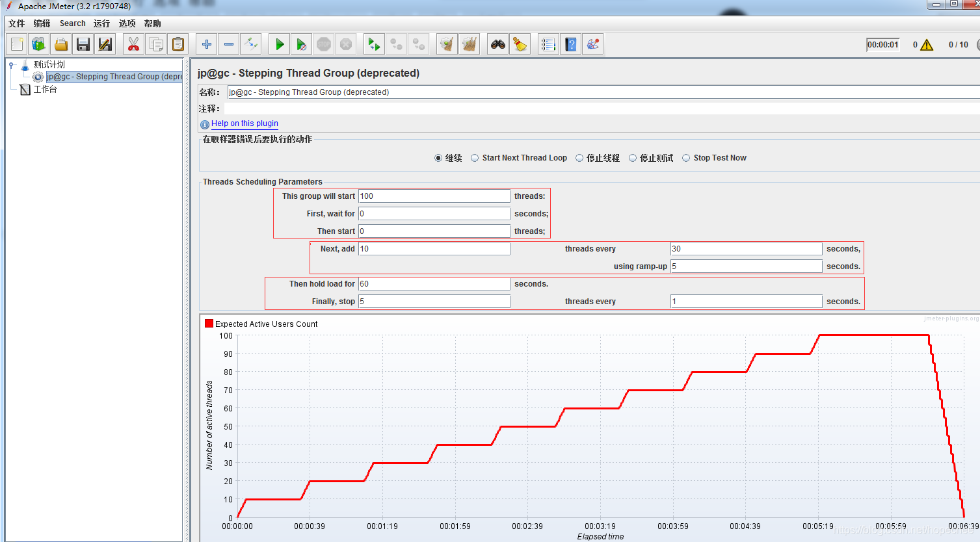The image size is (980, 542).
Task: Save the test plan with floppy icon
Action: 83,44
